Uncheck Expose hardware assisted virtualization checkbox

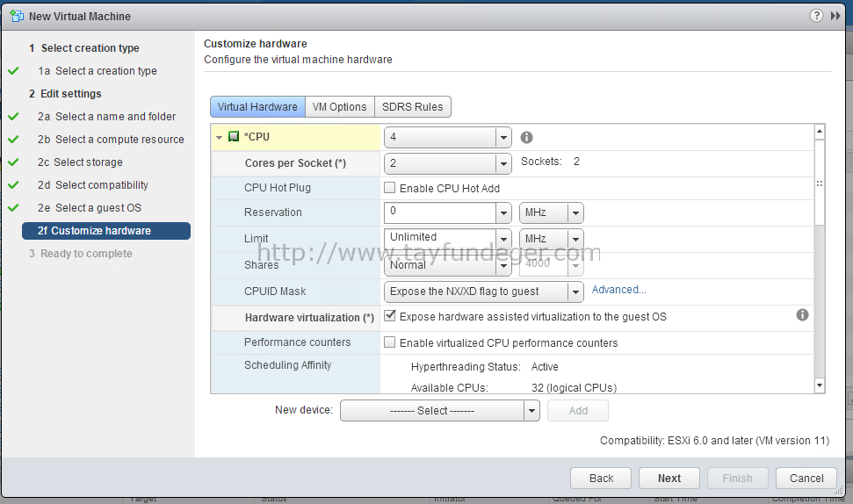pyautogui.click(x=389, y=316)
